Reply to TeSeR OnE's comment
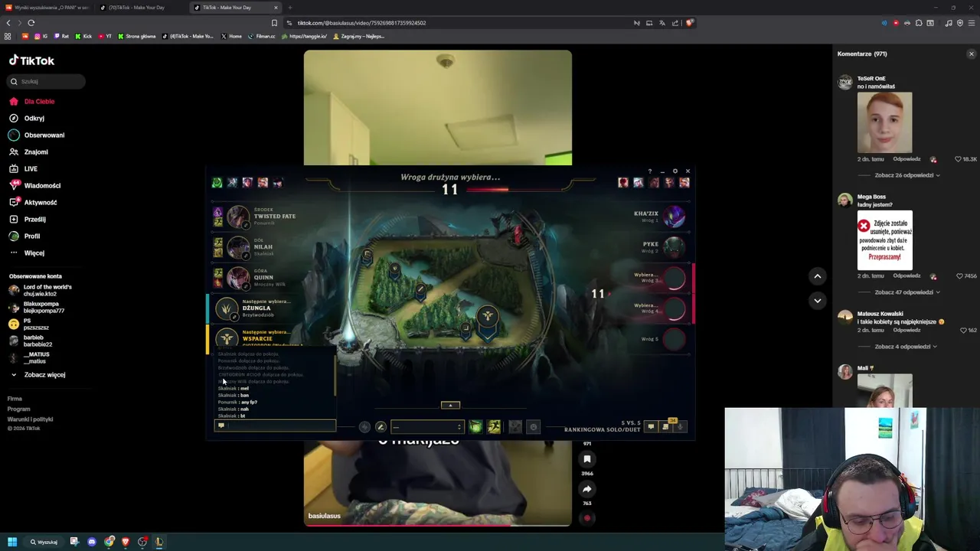Image resolution: width=980 pixels, height=551 pixels. [x=906, y=159]
